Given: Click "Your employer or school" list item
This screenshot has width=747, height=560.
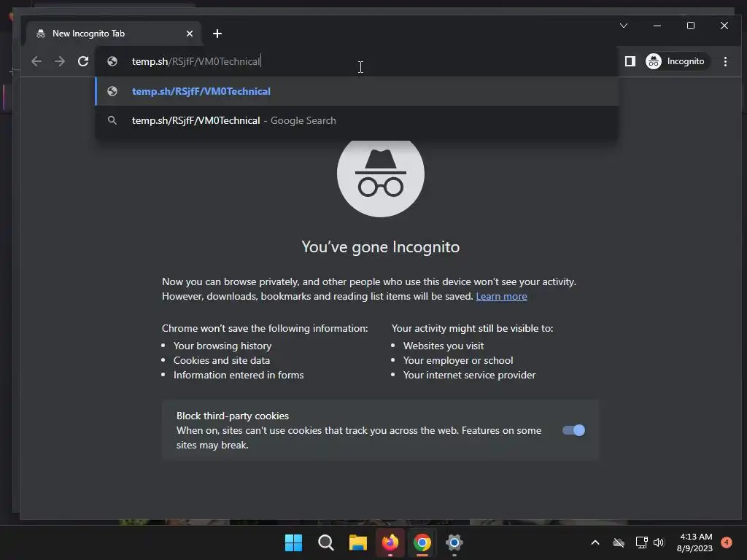Looking at the screenshot, I should [x=458, y=360].
